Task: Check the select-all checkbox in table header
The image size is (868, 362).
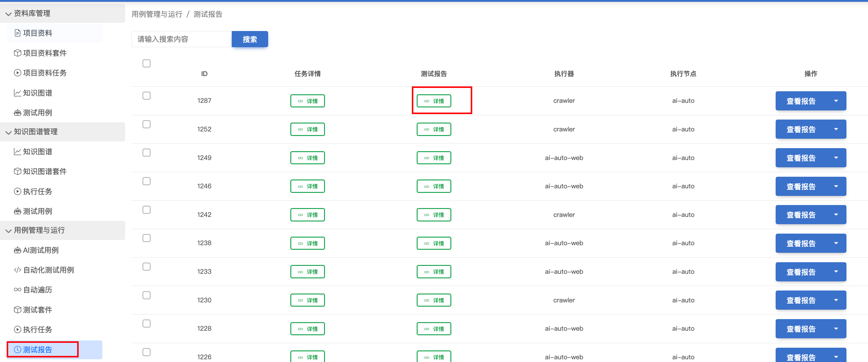Action: coord(146,63)
